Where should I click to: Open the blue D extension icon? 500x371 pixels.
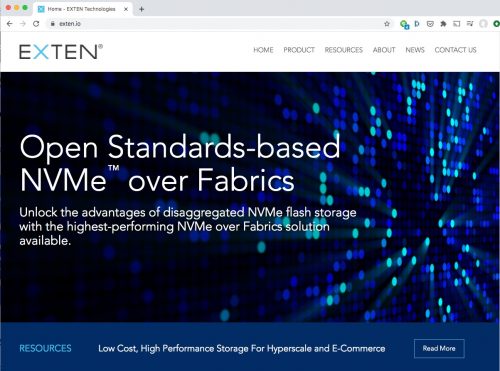coord(417,24)
